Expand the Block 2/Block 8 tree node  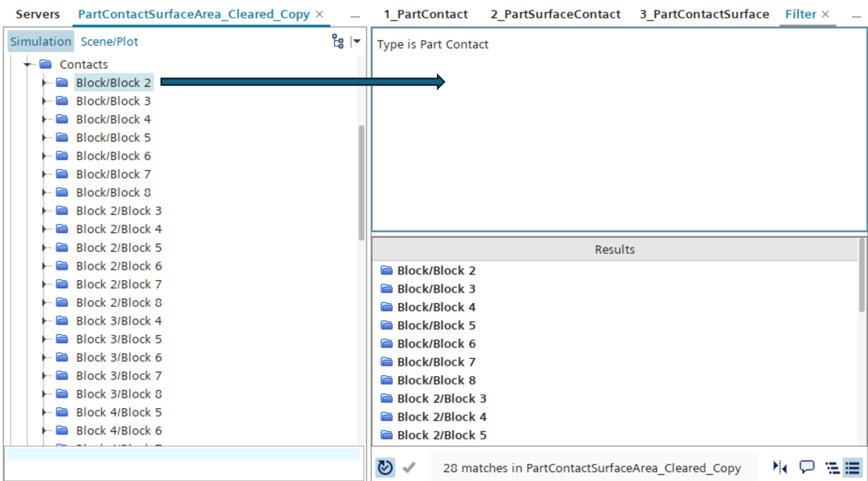click(x=45, y=302)
